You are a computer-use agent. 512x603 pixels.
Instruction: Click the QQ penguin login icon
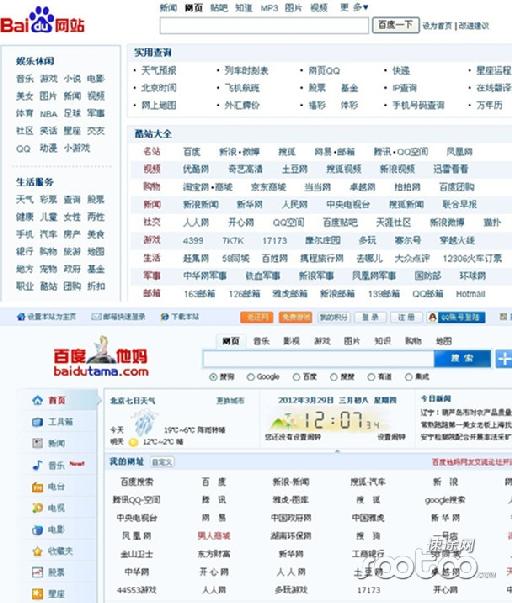[432, 317]
